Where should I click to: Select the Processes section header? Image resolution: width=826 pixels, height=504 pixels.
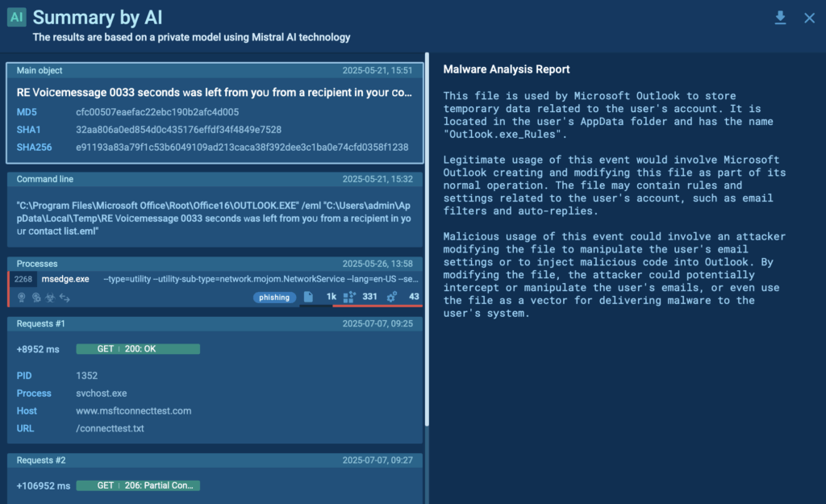tap(215, 264)
